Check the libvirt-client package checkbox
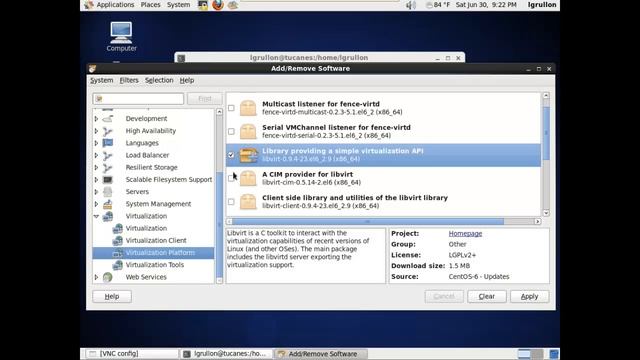 pyautogui.click(x=231, y=202)
